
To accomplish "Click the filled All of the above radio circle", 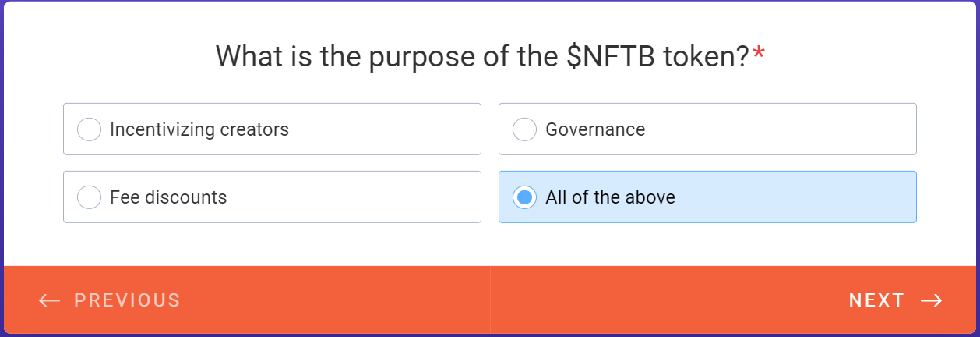I will pos(524,197).
